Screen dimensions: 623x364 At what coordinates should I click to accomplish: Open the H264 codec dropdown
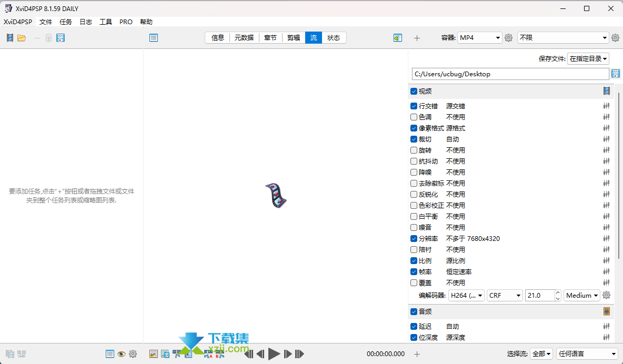point(466,295)
